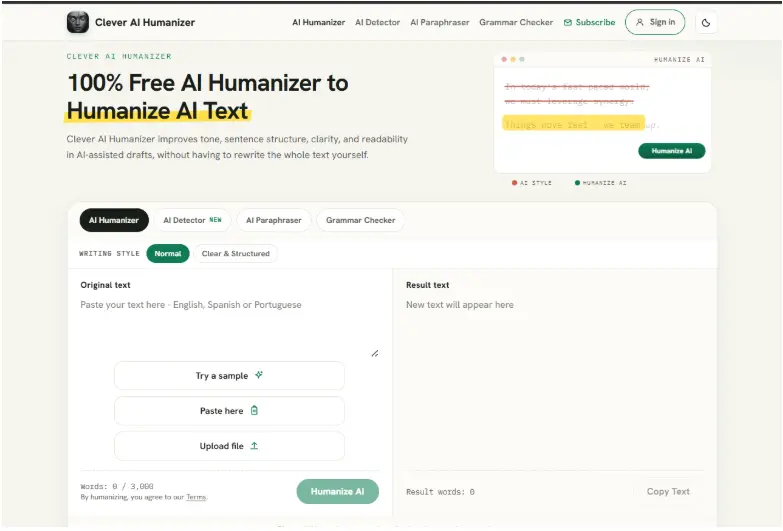This screenshot has height=531, width=783.
Task: Select the Clear & Structured writing style
Action: coord(236,253)
